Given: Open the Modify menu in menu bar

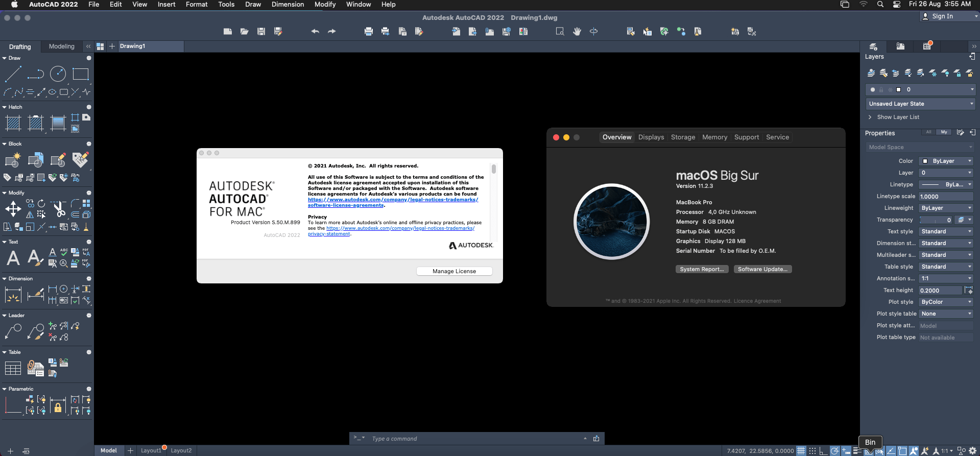Looking at the screenshot, I should [325, 4].
